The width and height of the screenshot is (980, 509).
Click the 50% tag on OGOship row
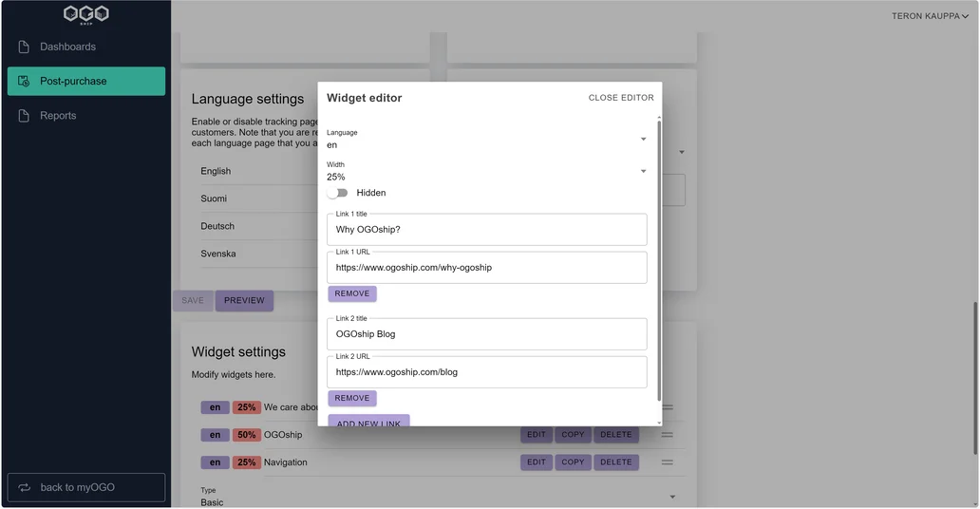pyautogui.click(x=246, y=435)
